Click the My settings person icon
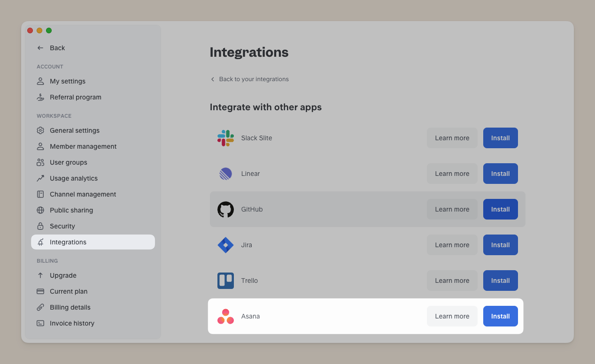 pyautogui.click(x=40, y=81)
